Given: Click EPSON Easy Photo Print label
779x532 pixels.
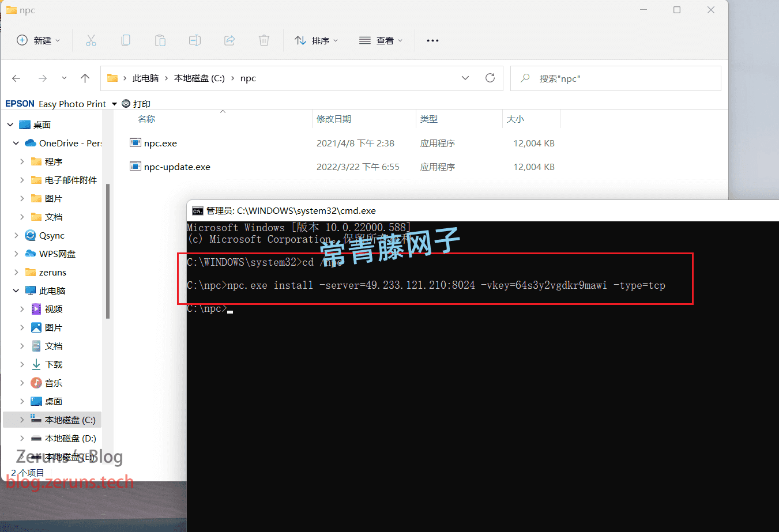Looking at the screenshot, I should (x=56, y=104).
